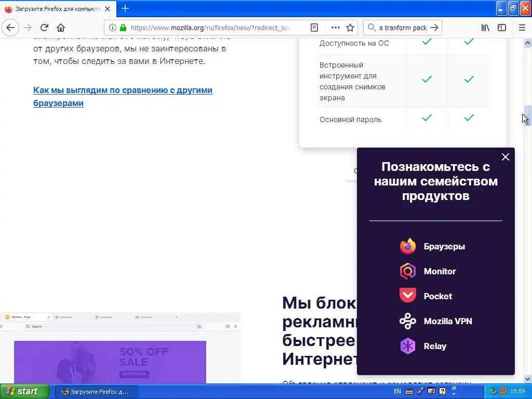Image resolution: width=532 pixels, height=399 pixels.
Task: Select the Загрузите Firefox tab
Action: [58, 9]
